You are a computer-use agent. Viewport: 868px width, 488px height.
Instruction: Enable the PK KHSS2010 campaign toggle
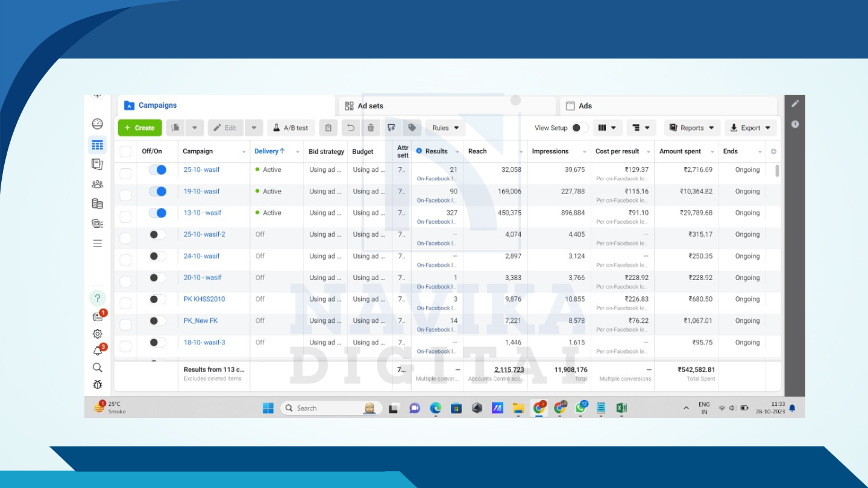click(157, 299)
